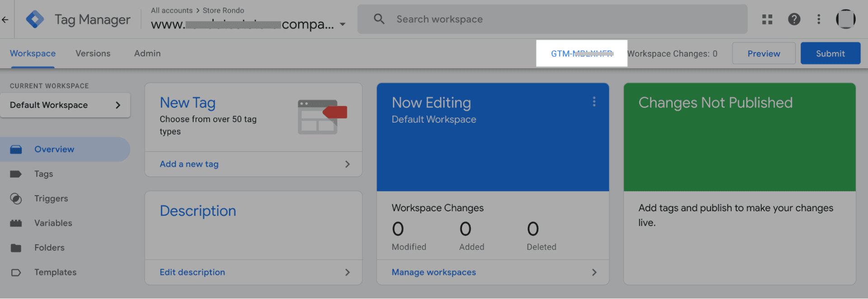Open the top bar three-dot menu
868x299 pixels.
pos(818,19)
